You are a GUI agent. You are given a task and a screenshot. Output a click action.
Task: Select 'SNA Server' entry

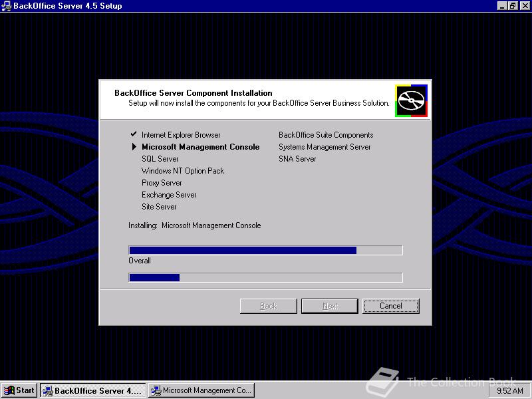[297, 159]
